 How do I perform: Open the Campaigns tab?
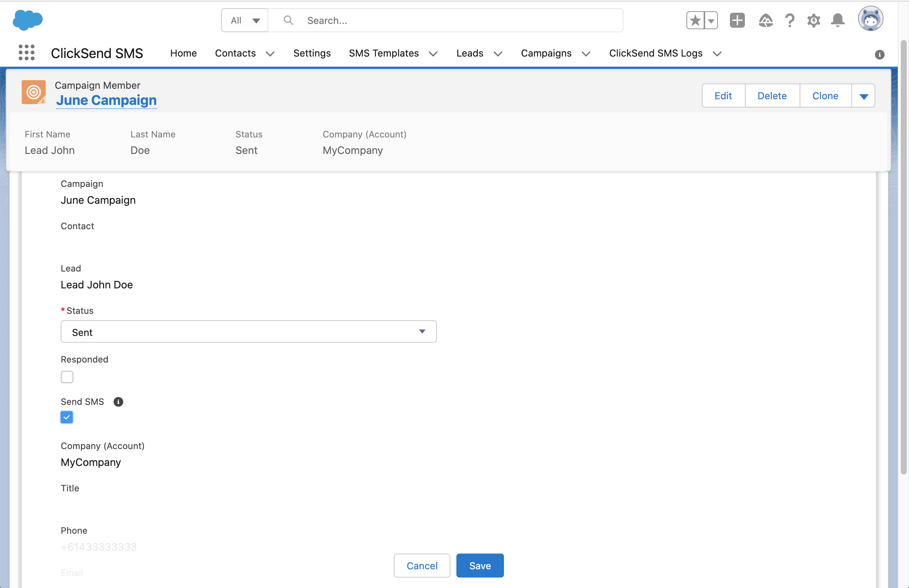point(546,54)
